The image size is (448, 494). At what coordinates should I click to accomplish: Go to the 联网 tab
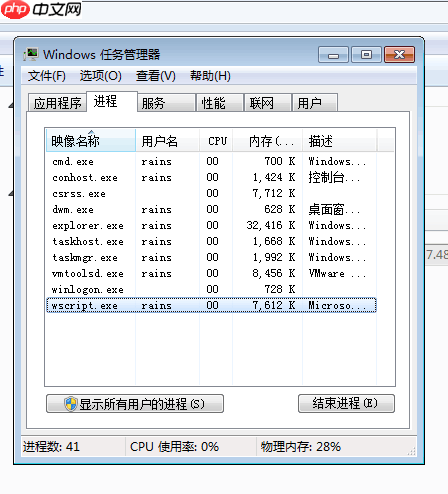coord(268,103)
